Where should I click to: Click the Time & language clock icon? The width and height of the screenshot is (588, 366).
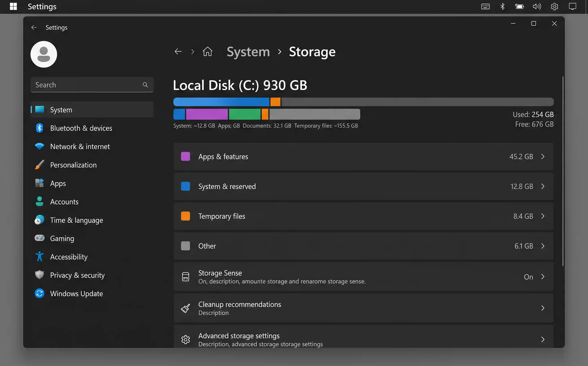[39, 220]
